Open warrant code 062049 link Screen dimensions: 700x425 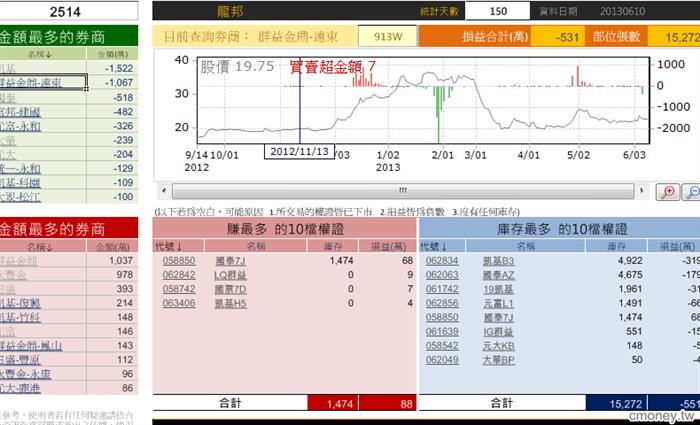pos(442,360)
